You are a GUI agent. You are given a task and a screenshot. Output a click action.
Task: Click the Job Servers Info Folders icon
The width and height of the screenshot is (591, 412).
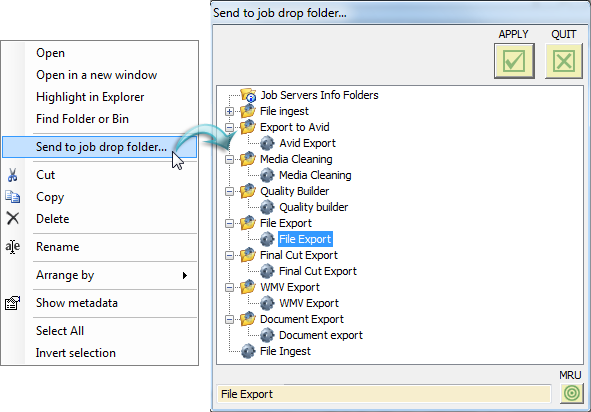248,95
